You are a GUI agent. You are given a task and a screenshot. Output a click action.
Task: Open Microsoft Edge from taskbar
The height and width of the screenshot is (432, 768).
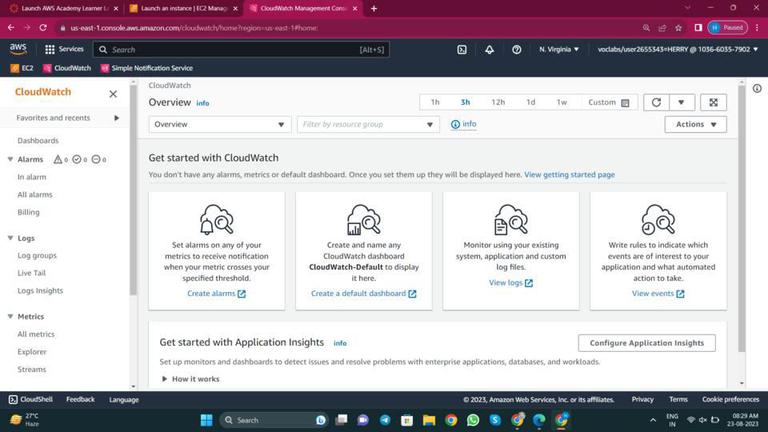[x=539, y=420]
